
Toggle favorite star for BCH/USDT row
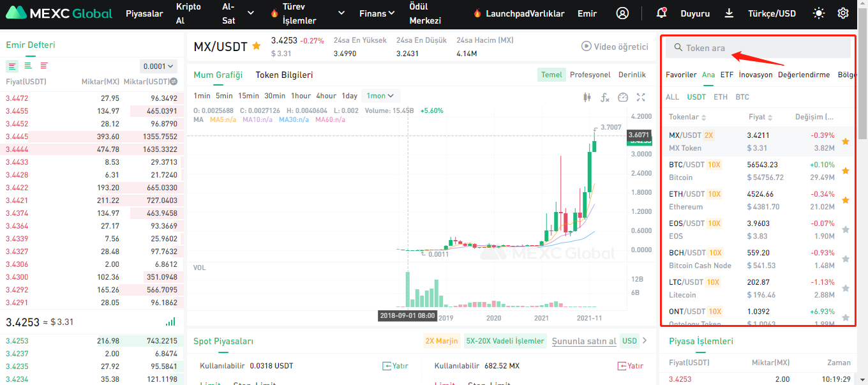[846, 259]
